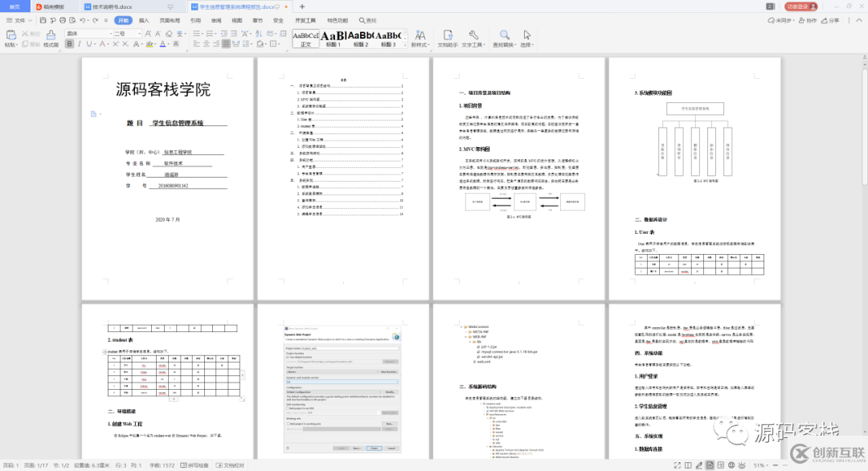Click the guest login (访客登录) button
The height and width of the screenshot is (471, 868).
coord(800,6)
